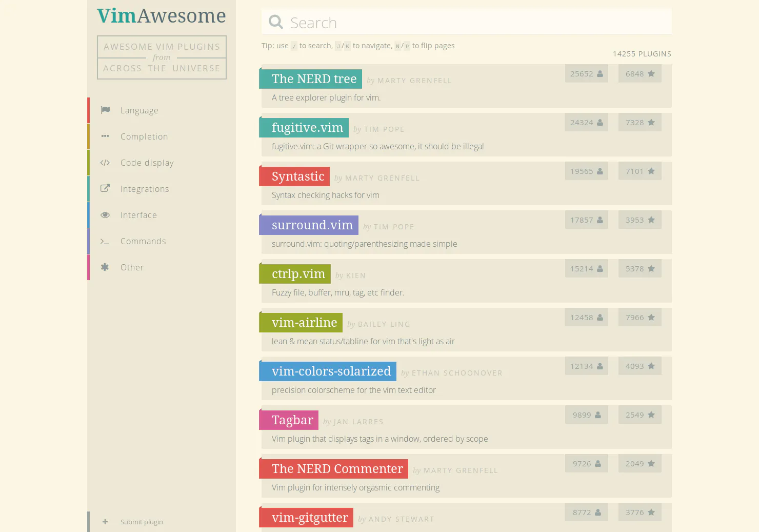The width and height of the screenshot is (759, 532).
Task: Click the 2549 stars count
Action: (x=634, y=415)
